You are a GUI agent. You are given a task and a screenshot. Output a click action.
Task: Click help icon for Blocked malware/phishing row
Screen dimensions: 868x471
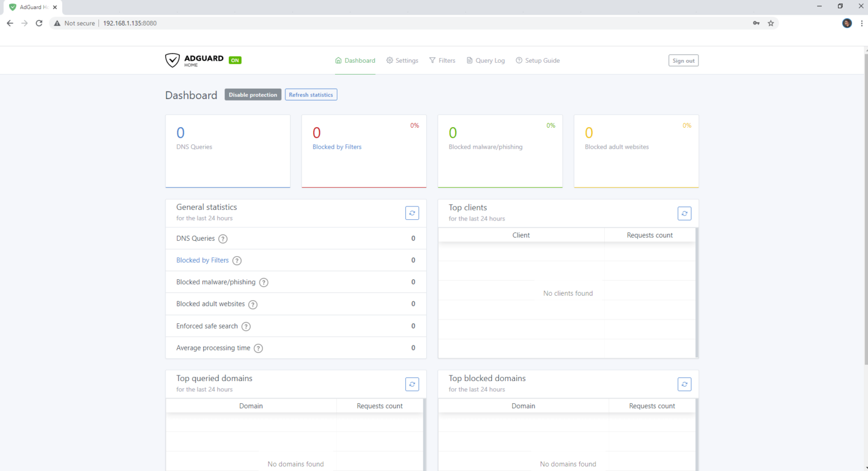tap(263, 282)
